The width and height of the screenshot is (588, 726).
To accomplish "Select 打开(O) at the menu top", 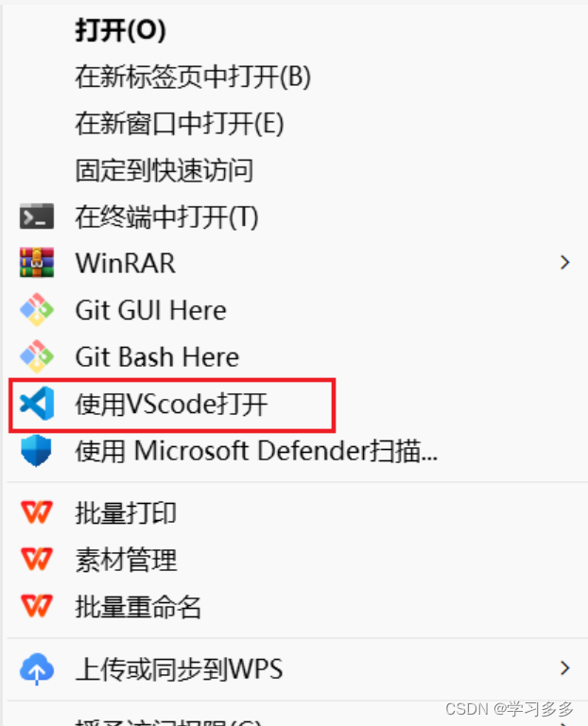I will coord(120,31).
